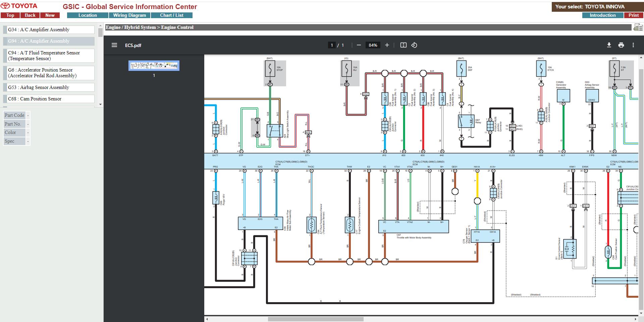This screenshot has height=322, width=644.
Task: Click the Throttle with Motor Body Assembly label
Action: pyautogui.click(x=414, y=238)
